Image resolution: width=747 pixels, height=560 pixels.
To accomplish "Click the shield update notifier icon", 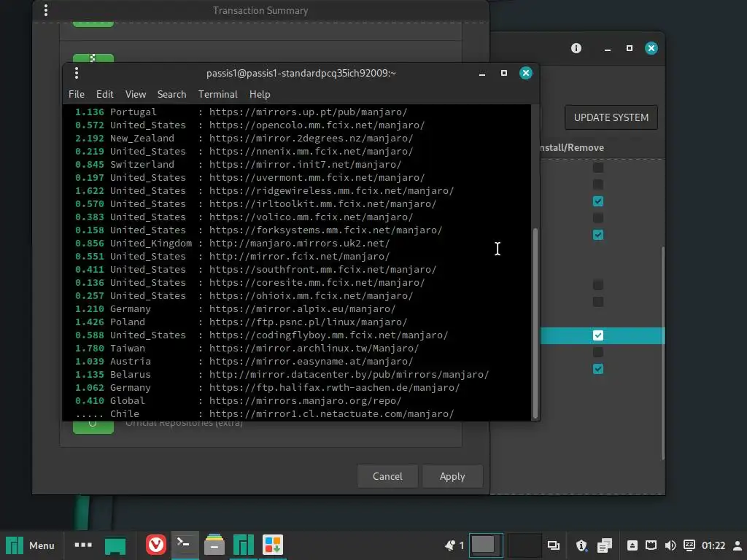I will click(581, 545).
